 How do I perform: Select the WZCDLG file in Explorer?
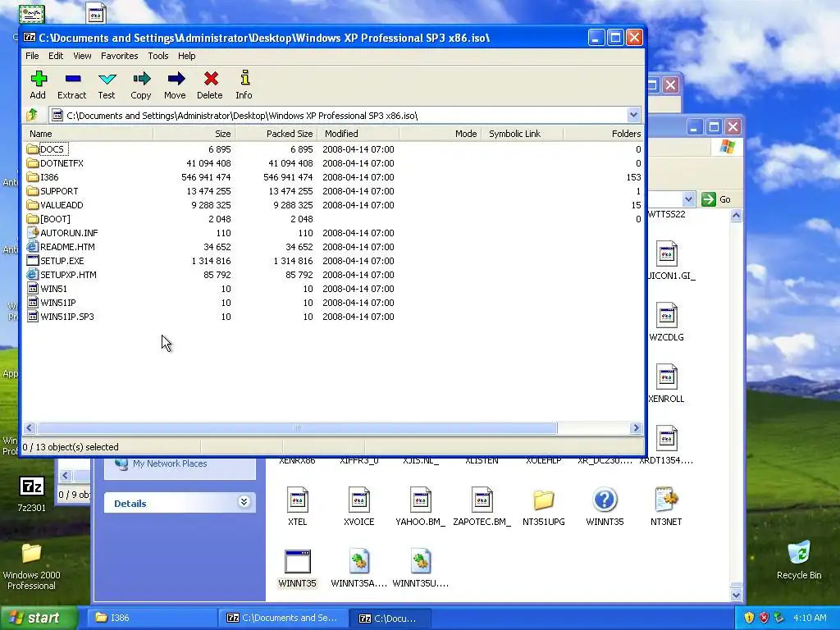666,322
